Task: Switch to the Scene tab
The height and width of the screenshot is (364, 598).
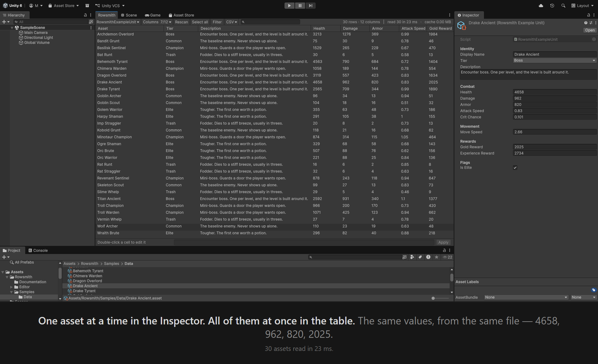Action: coord(129,15)
